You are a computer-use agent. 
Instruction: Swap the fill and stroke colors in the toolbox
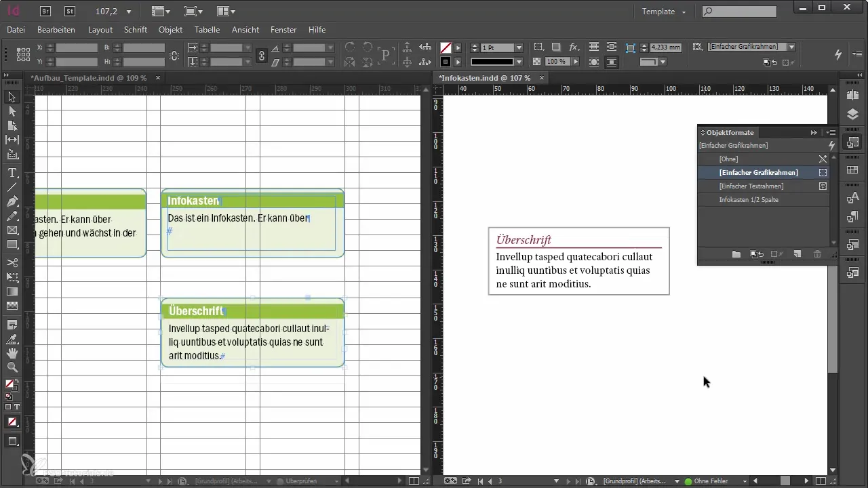coord(17,380)
